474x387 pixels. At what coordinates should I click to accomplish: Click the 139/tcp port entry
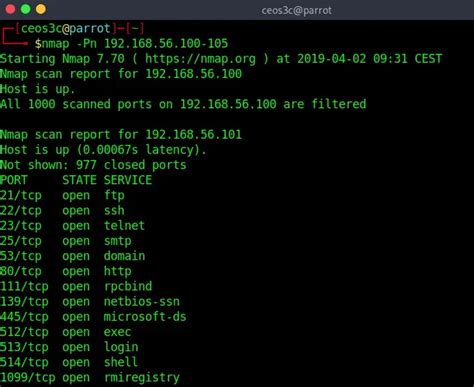pyautogui.click(x=24, y=302)
